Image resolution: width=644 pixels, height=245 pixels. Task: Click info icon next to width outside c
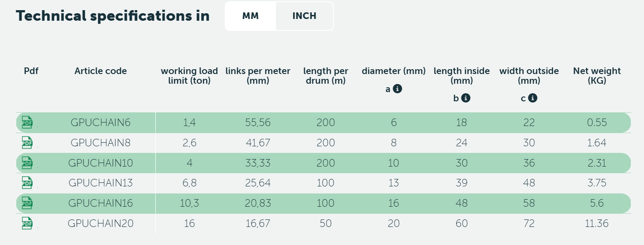(533, 98)
